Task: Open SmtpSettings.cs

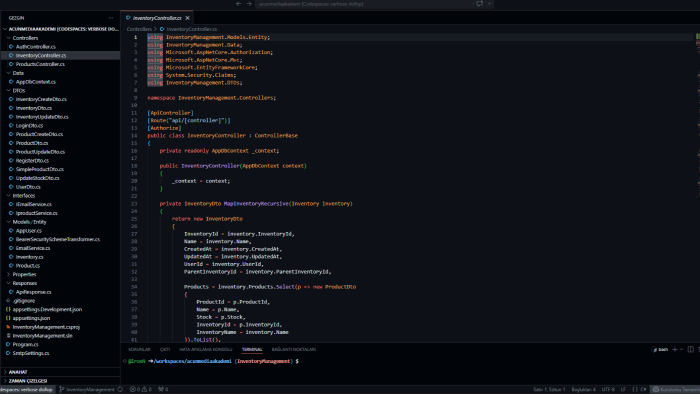Action: (x=31, y=353)
